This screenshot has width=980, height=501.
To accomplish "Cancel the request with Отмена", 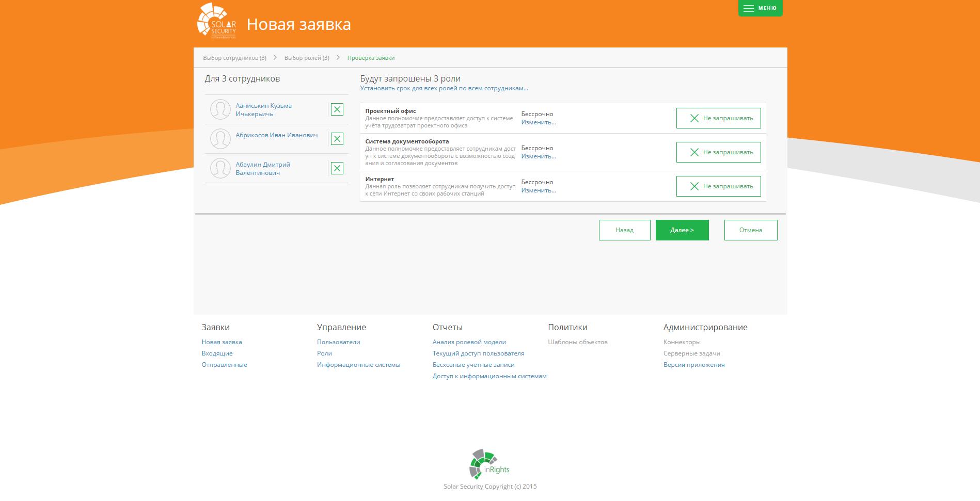I will (751, 230).
